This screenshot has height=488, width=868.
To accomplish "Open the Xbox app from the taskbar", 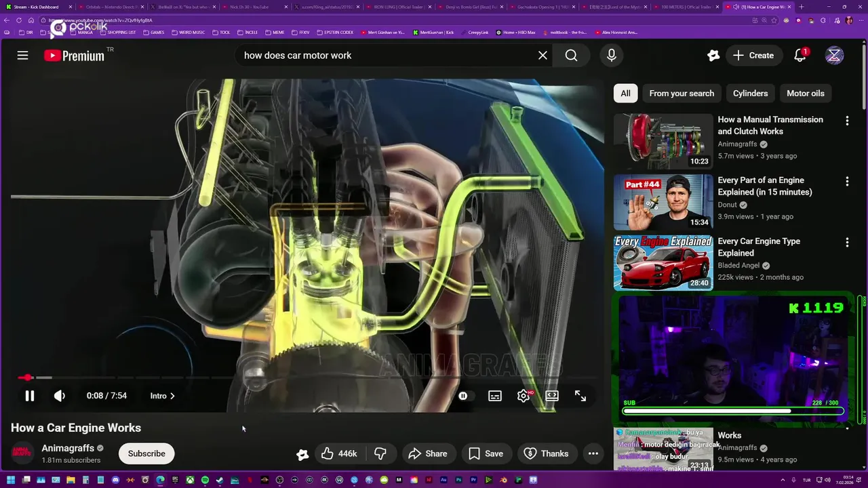I will pyautogui.click(x=191, y=480).
